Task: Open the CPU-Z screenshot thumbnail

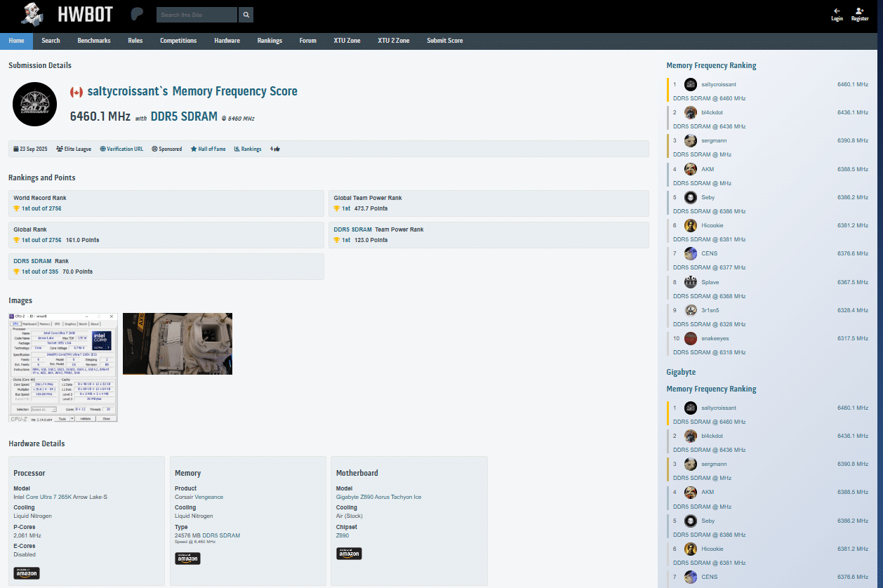Action: tap(63, 367)
